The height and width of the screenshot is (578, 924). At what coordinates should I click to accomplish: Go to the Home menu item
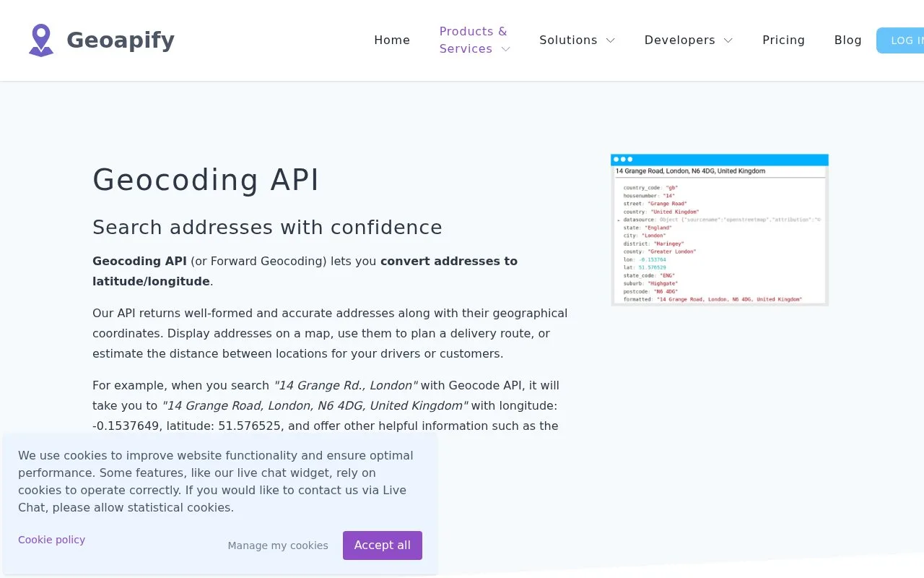[392, 40]
